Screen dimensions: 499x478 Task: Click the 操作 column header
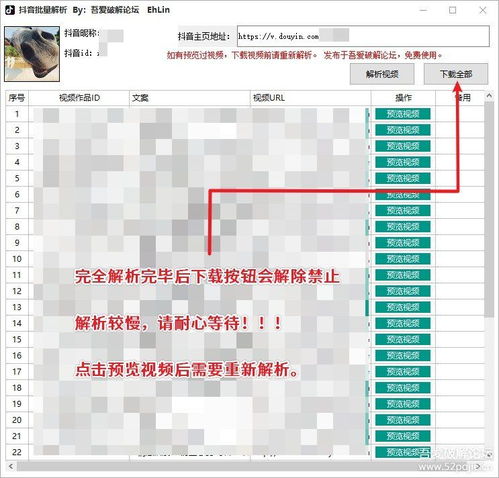coord(403,98)
